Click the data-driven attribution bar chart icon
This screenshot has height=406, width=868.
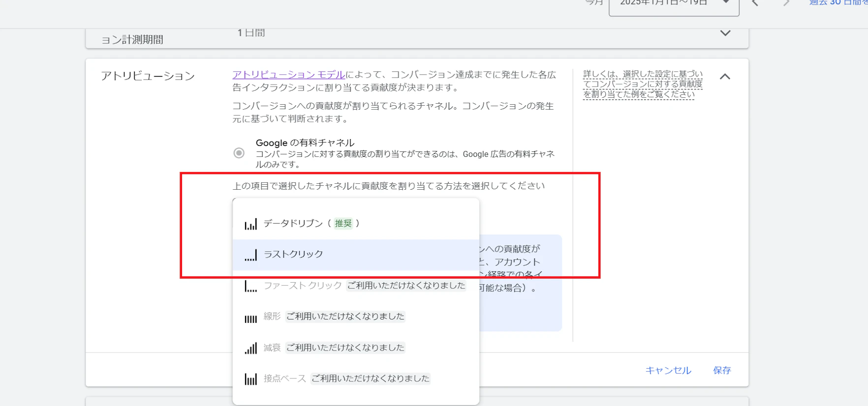(x=250, y=225)
